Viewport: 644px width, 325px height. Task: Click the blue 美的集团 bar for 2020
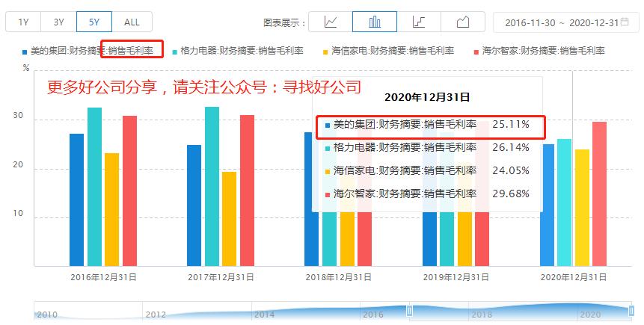point(547,205)
